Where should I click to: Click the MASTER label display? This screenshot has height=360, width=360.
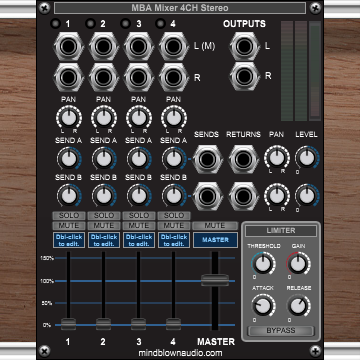(x=215, y=240)
